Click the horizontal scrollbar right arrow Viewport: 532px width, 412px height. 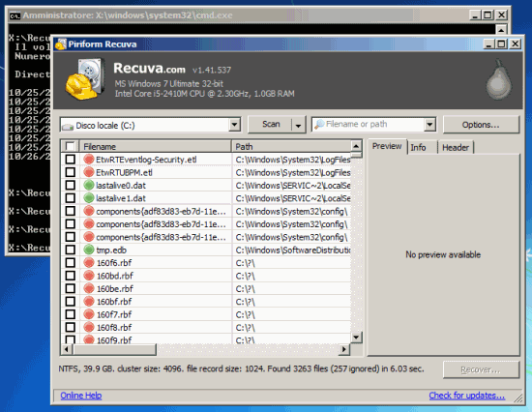(x=344, y=349)
